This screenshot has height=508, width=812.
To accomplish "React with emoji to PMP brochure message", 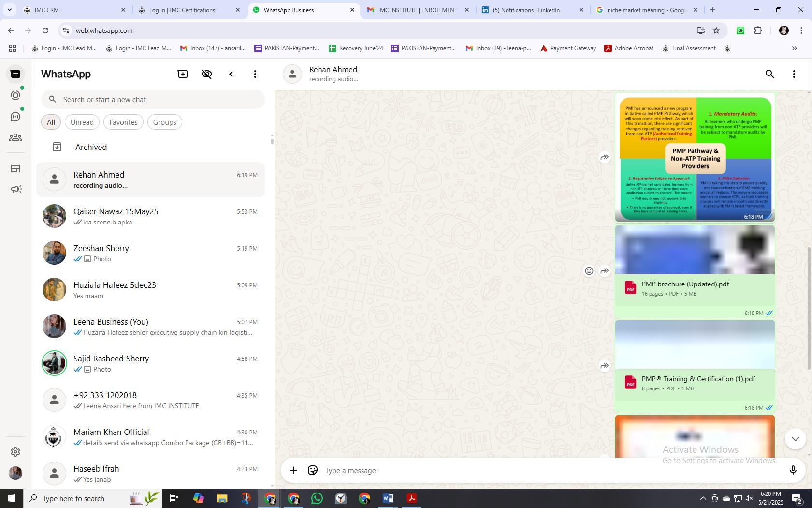I will (x=589, y=271).
